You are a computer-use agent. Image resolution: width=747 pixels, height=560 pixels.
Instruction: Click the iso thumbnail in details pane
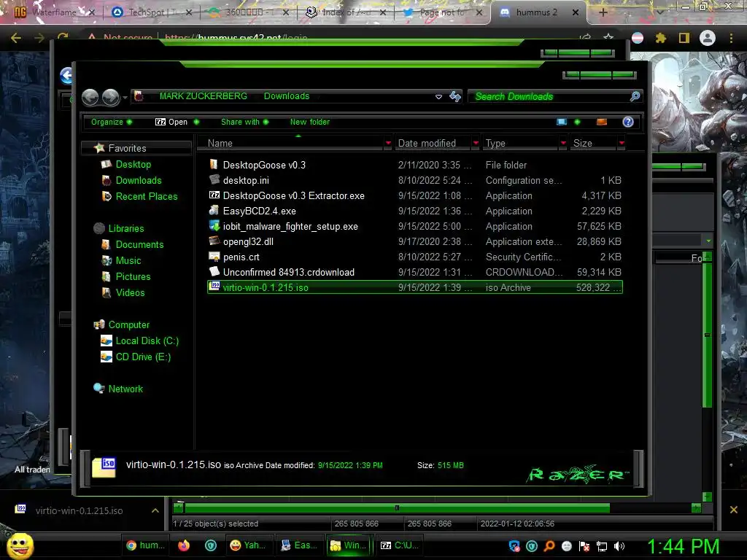click(x=104, y=467)
